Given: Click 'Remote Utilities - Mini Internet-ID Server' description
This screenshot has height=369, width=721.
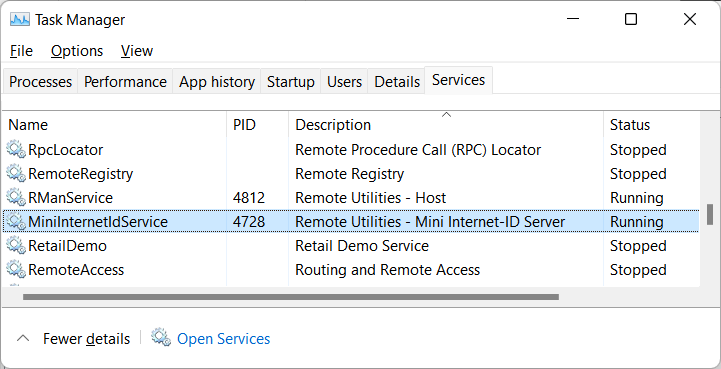Looking at the screenshot, I should coord(430,222).
